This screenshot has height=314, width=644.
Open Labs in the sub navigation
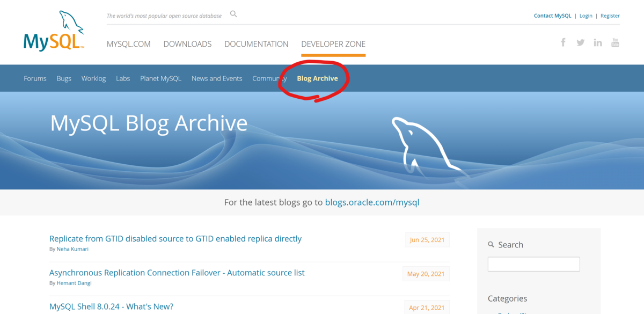tap(123, 78)
